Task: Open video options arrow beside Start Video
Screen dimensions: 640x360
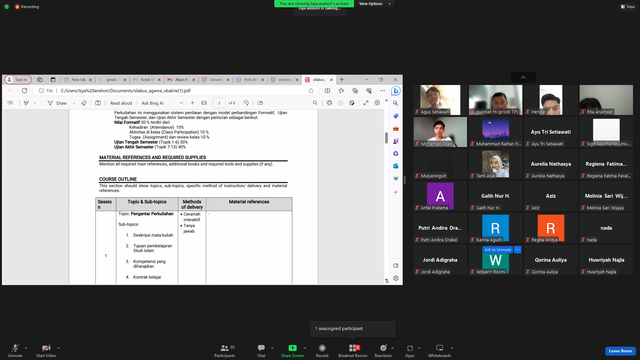Action: click(x=58, y=348)
